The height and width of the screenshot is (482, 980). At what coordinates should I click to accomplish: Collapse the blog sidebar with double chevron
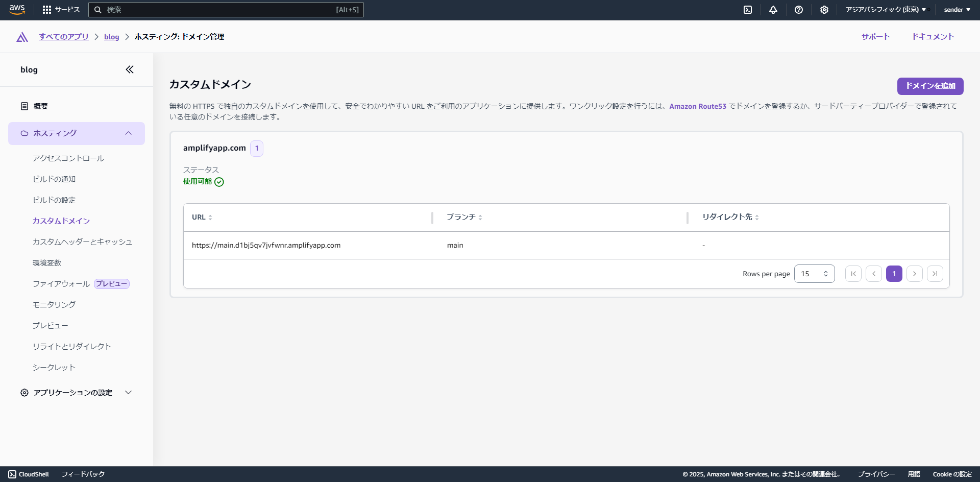point(130,69)
